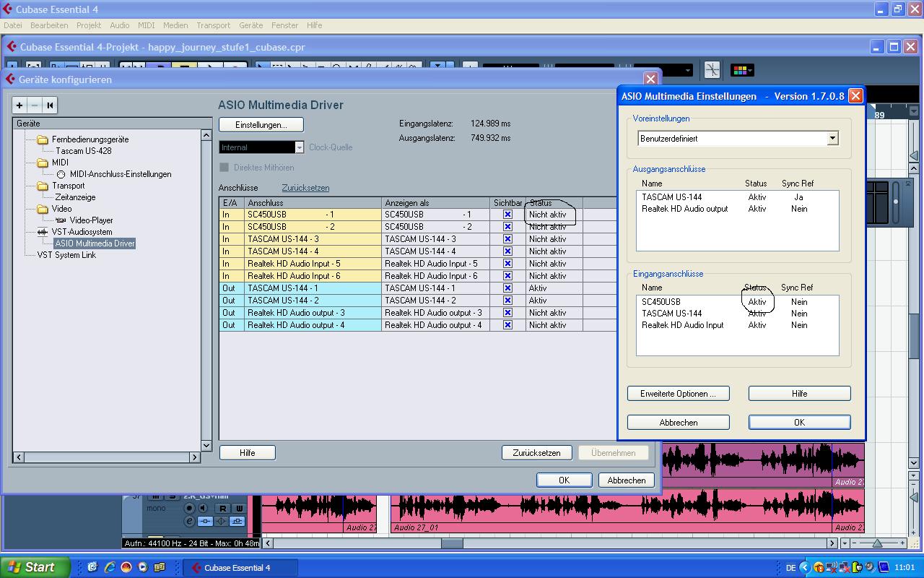
Task: Toggle the Snap icon in the project toolbar
Action: (712, 70)
